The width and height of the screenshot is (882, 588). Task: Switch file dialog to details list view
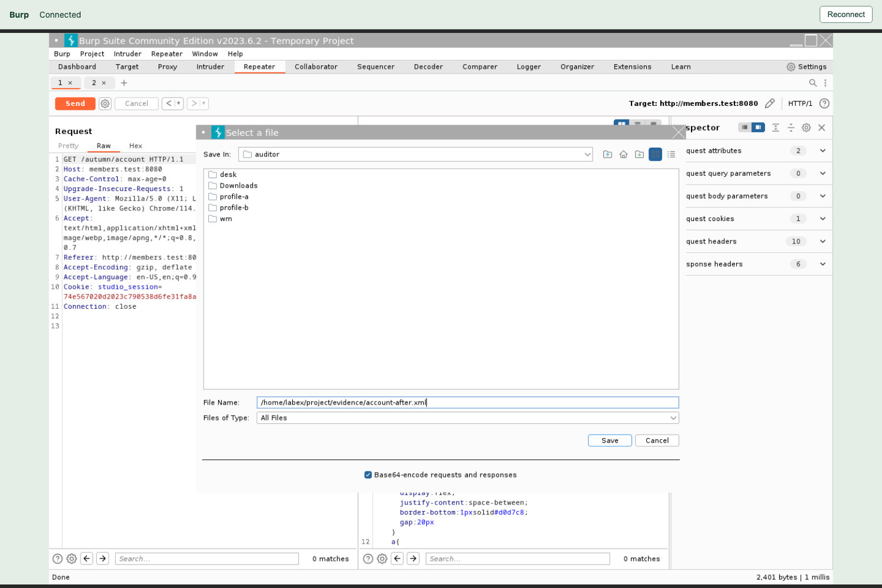click(x=671, y=155)
